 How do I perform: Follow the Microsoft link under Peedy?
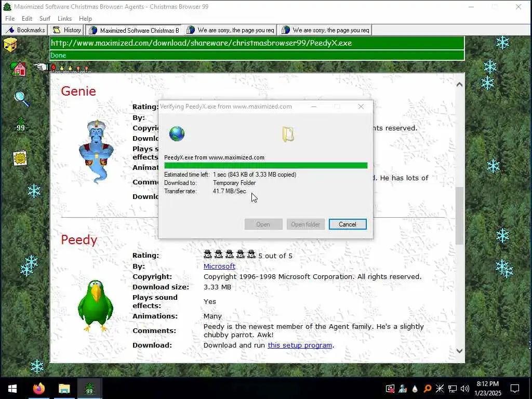click(x=219, y=267)
